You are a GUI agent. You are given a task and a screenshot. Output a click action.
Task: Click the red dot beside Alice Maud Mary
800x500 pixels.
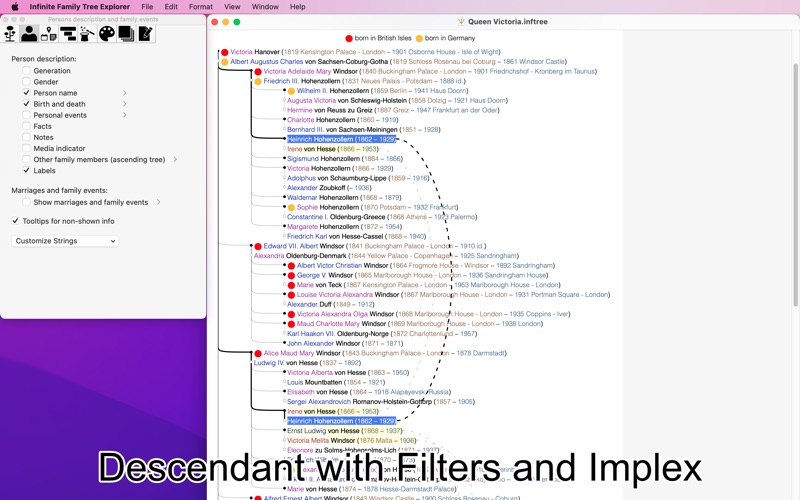(x=258, y=354)
